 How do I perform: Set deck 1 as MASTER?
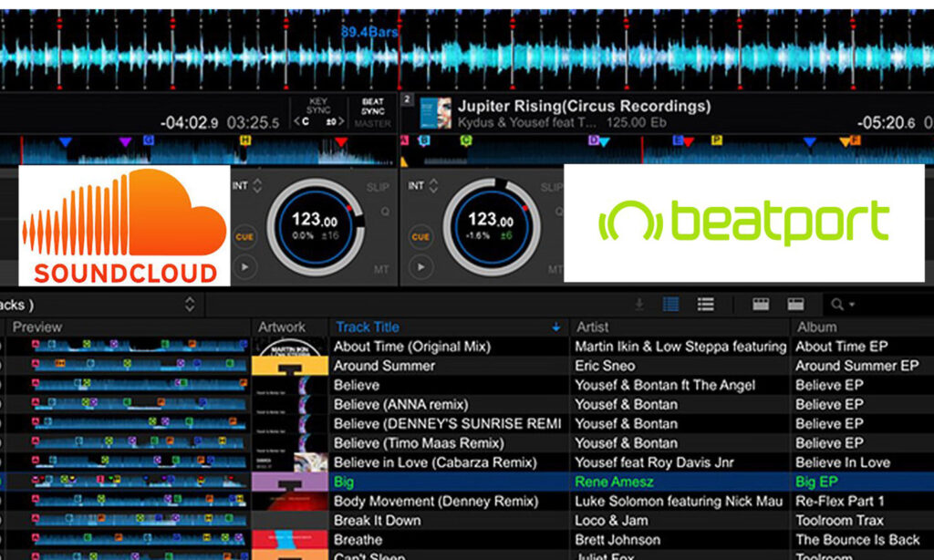click(x=373, y=124)
